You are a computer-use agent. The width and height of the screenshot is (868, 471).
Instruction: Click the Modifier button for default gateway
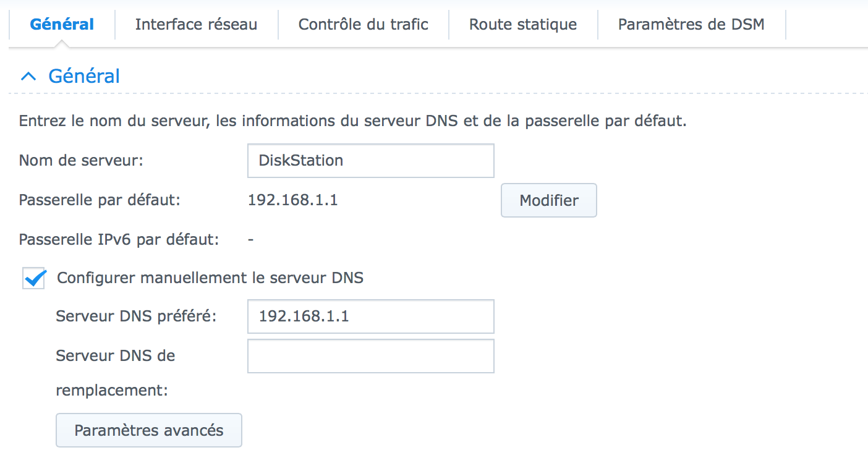(x=549, y=200)
